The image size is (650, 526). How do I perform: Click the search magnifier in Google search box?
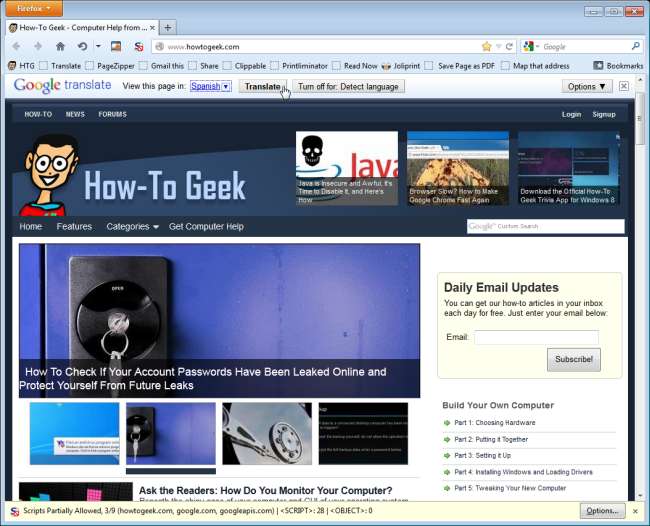click(x=635, y=46)
